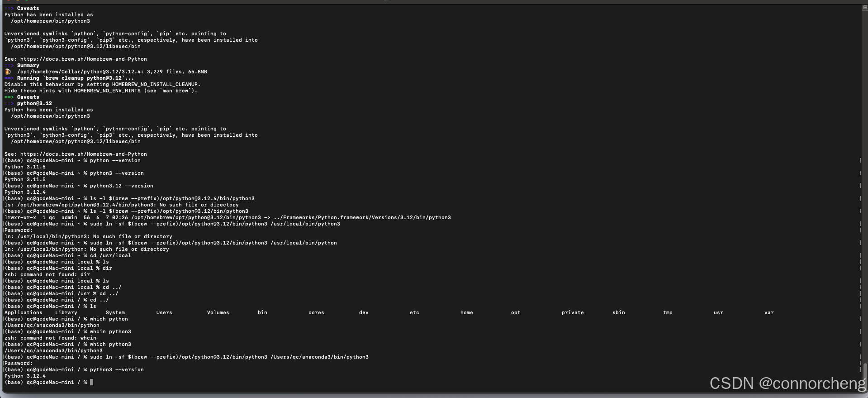The image size is (868, 398).
Task: Open the last docs.brew.sh Homebrew-and-Python URL
Action: click(83, 154)
